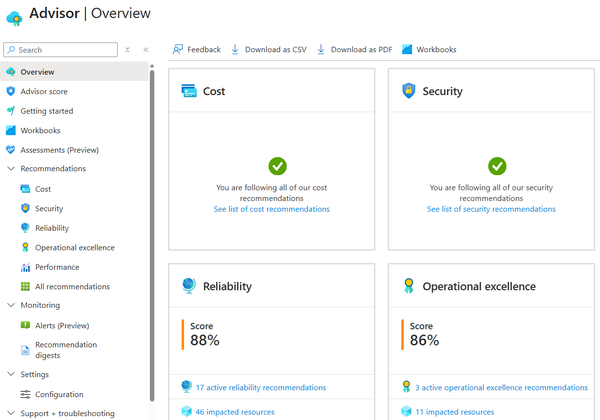This screenshot has width=600, height=420.
Task: Click the Assessments heart icon
Action: pos(11,150)
